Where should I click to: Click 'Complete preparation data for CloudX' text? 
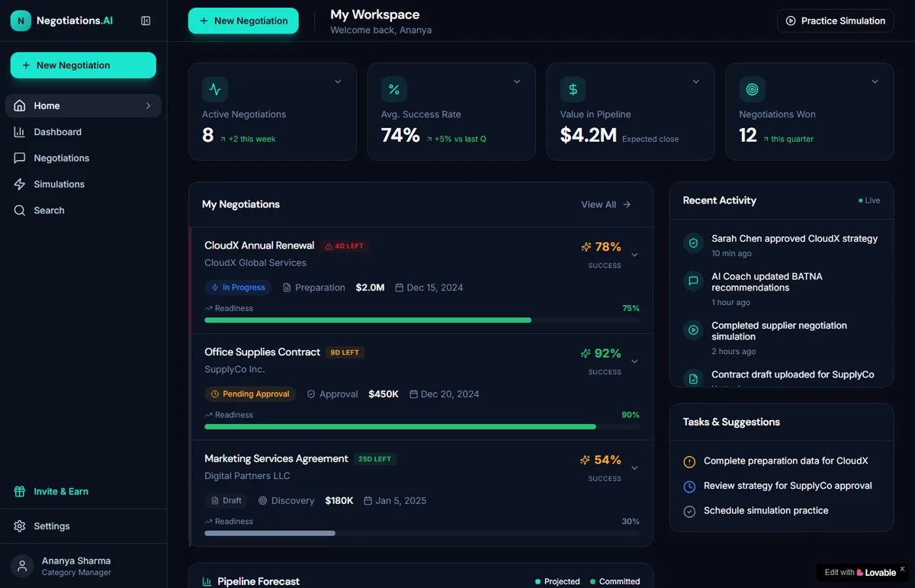click(786, 461)
